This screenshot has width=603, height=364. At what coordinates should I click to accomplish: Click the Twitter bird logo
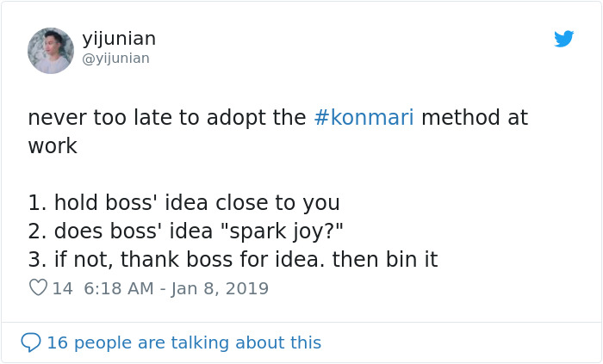pyautogui.click(x=563, y=39)
